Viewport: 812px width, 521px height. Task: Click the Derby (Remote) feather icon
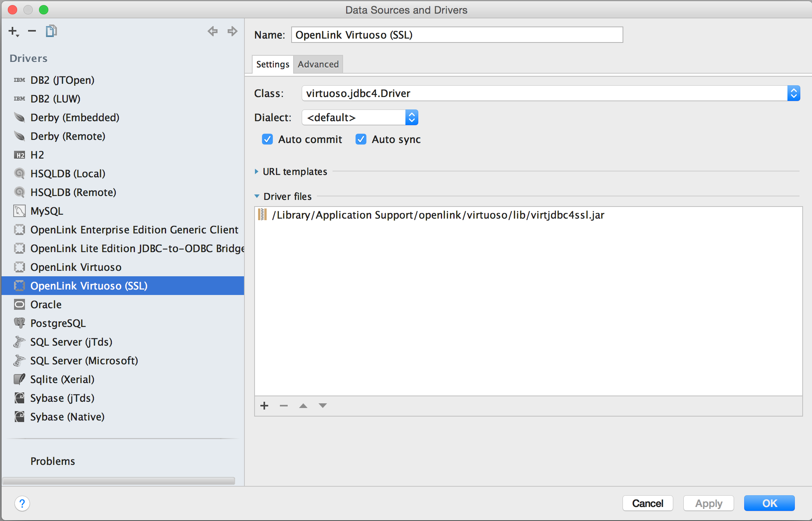pyautogui.click(x=19, y=136)
